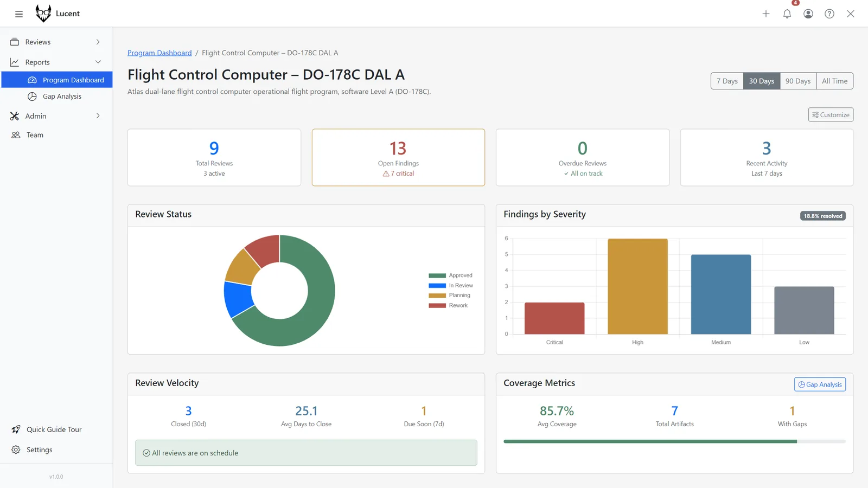Click the High severity bar

click(637, 286)
